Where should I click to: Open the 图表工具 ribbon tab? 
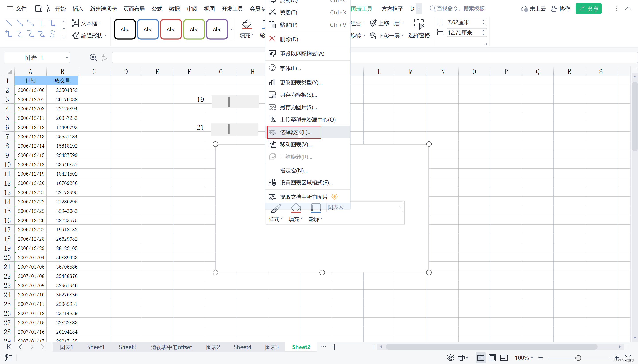(361, 9)
